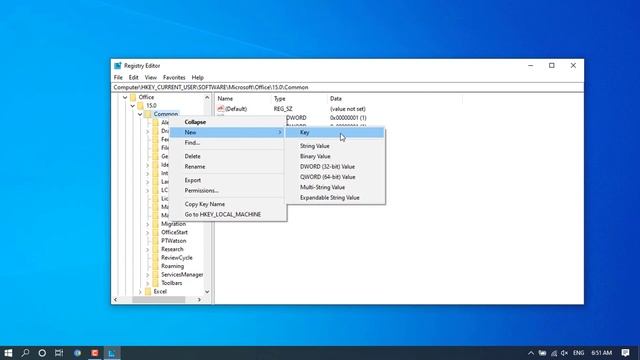Image resolution: width=640 pixels, height=360 pixels.
Task: Show hidden system tray icons
Action: (x=531, y=353)
